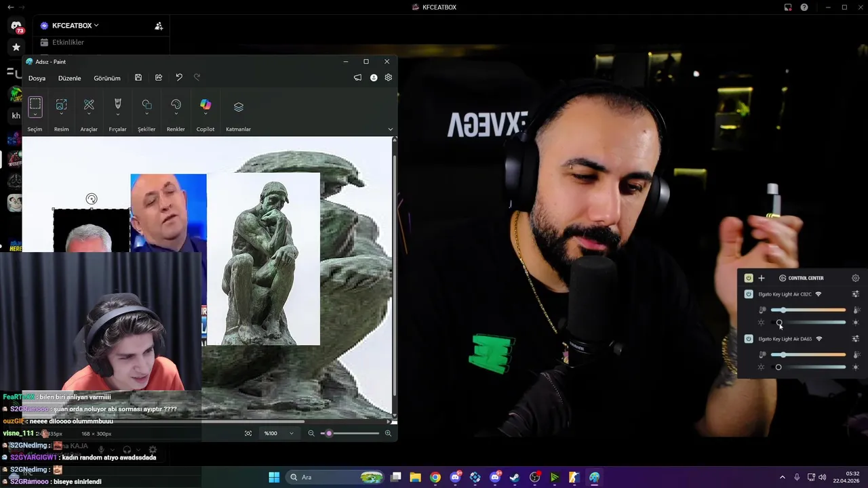Expand the Resim dropdown arrow in Paint

click(61, 114)
